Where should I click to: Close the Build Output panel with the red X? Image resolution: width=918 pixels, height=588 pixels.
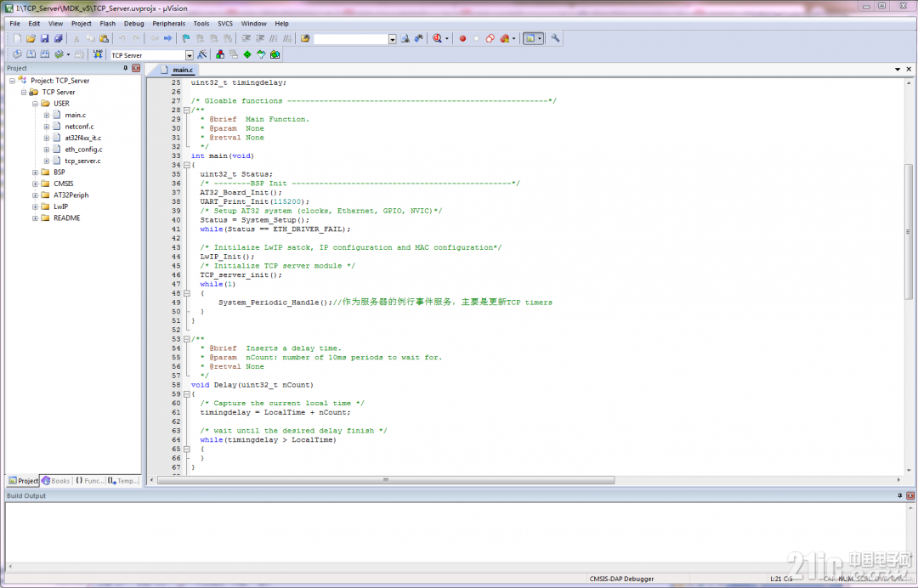point(910,495)
